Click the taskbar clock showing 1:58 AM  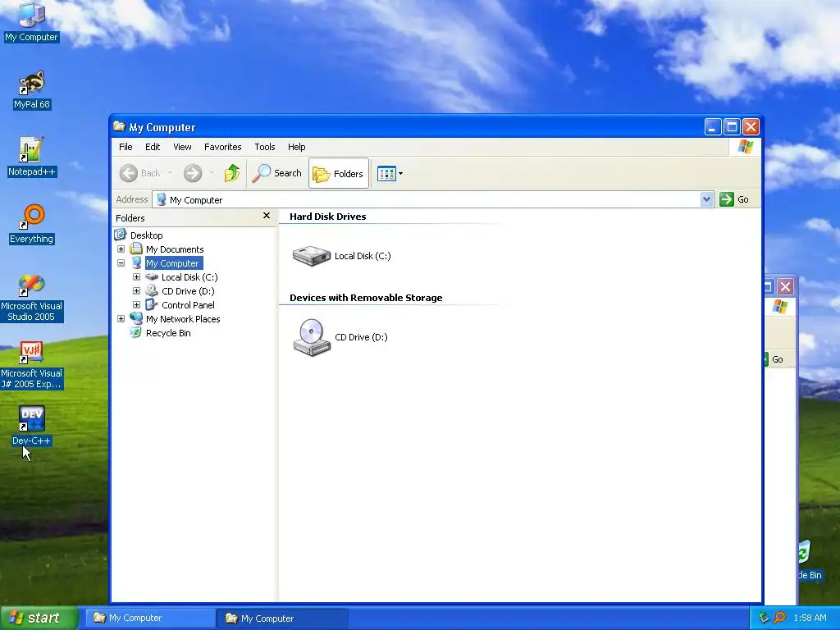810,618
